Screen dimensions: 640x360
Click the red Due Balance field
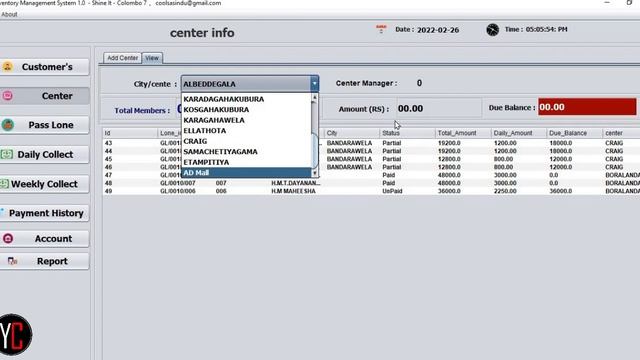[x=587, y=107]
